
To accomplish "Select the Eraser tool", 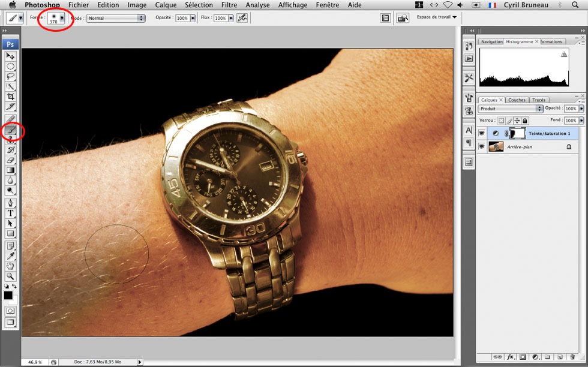I will [11, 160].
